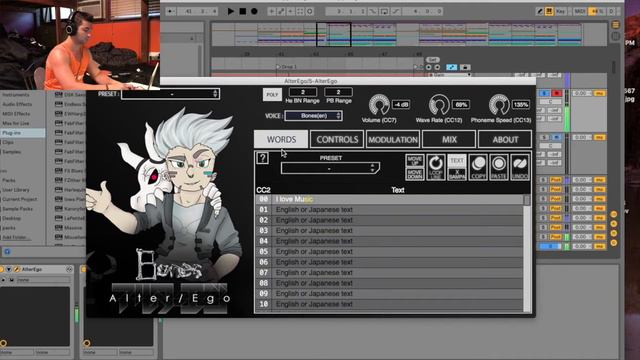Viewport: 640px width, 360px height.
Task: Switch to the CONTROLS tab
Action: click(x=337, y=139)
